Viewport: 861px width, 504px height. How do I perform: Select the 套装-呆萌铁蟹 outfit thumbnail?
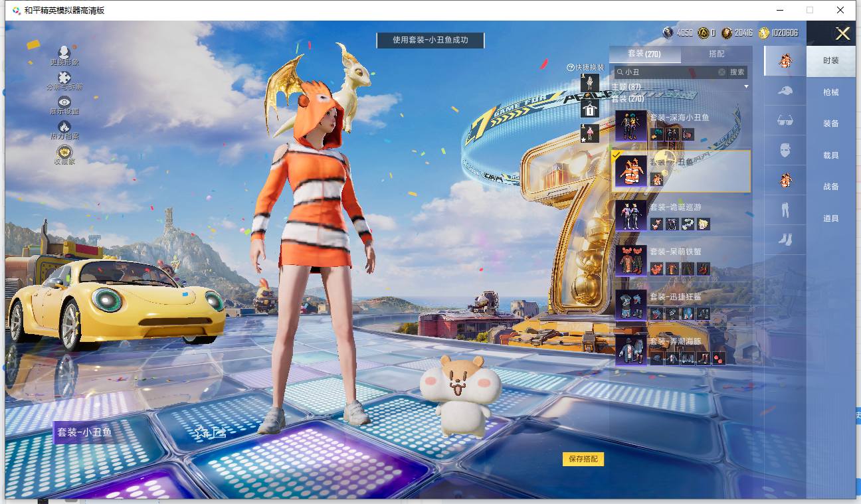(x=630, y=260)
